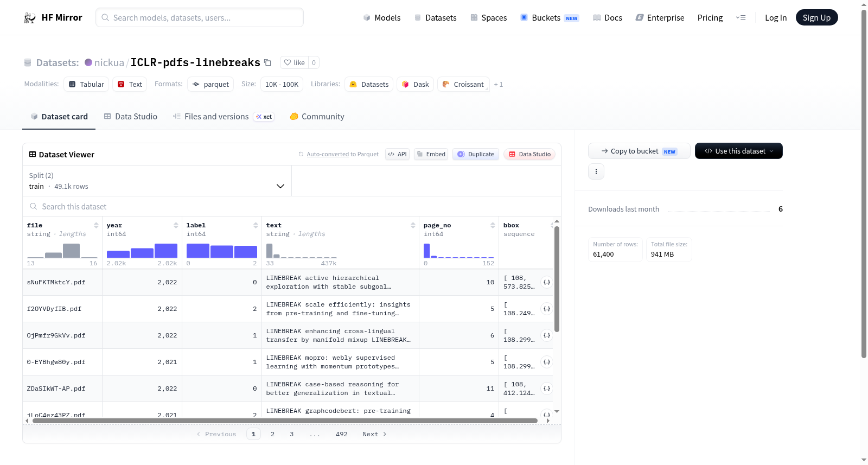Expand the +1 more libraries
Screen dimensions: 868x465
(x=499, y=84)
